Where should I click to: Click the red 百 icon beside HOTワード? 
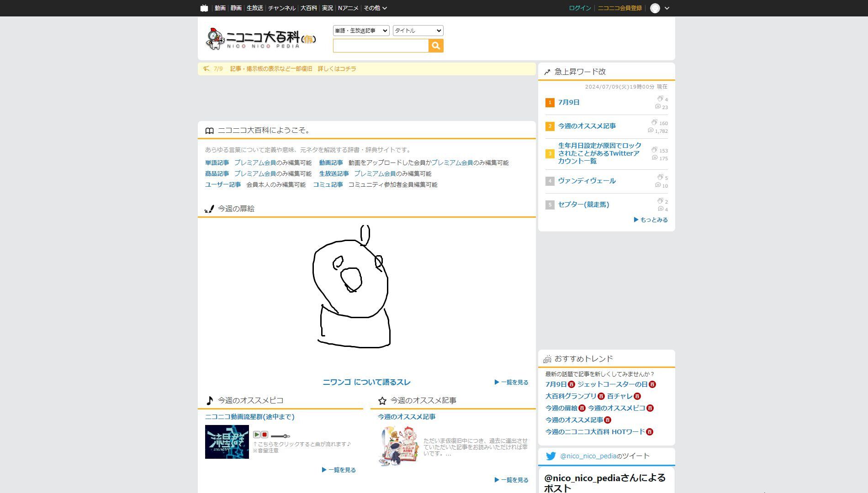click(650, 432)
